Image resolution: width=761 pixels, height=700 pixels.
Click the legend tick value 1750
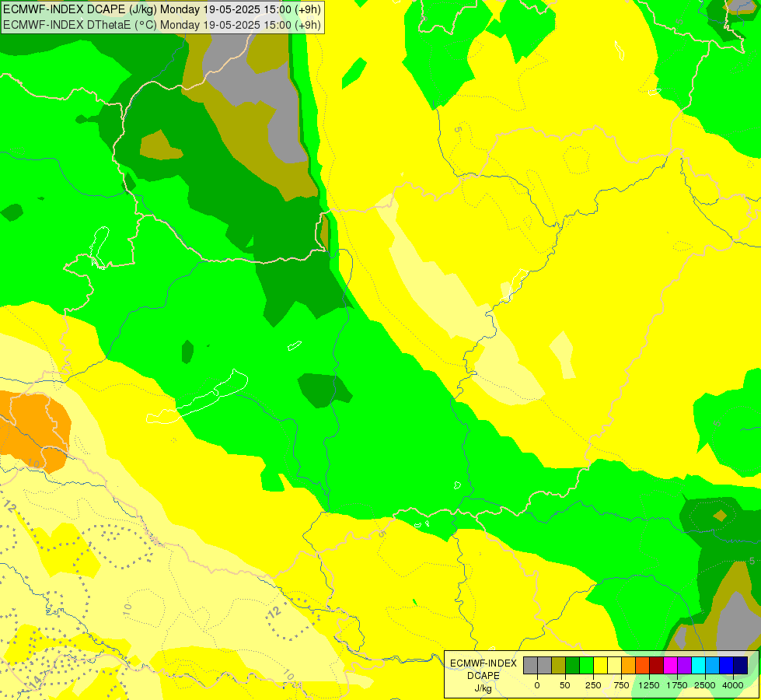pos(676,685)
